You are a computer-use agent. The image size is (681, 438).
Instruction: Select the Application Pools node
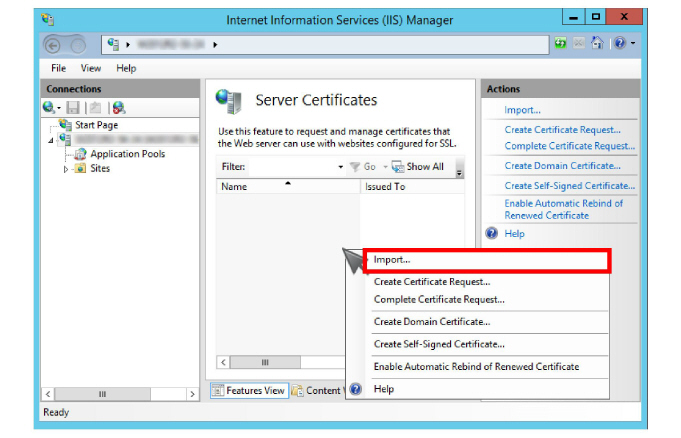tap(127, 154)
